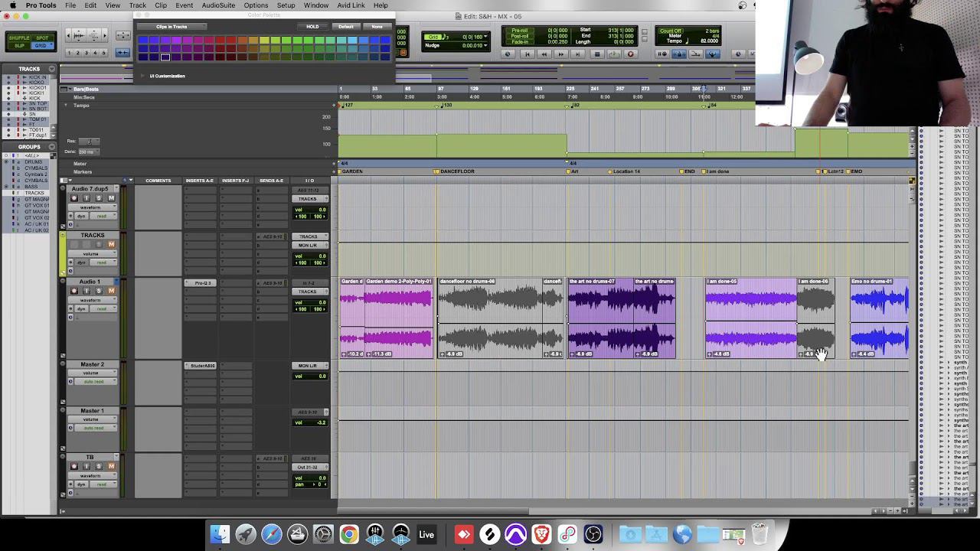Click Return to Zero transport button

[527, 54]
